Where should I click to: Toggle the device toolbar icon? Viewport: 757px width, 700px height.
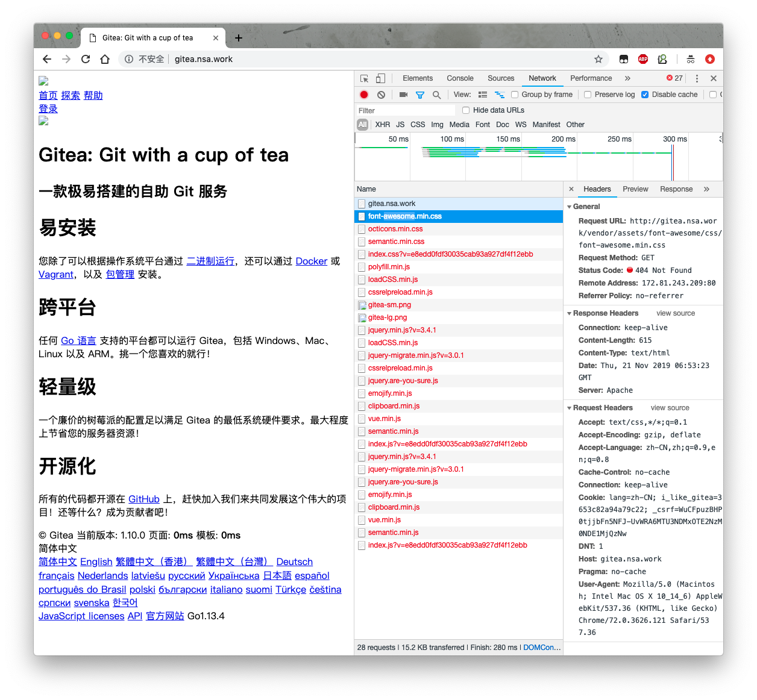click(380, 78)
